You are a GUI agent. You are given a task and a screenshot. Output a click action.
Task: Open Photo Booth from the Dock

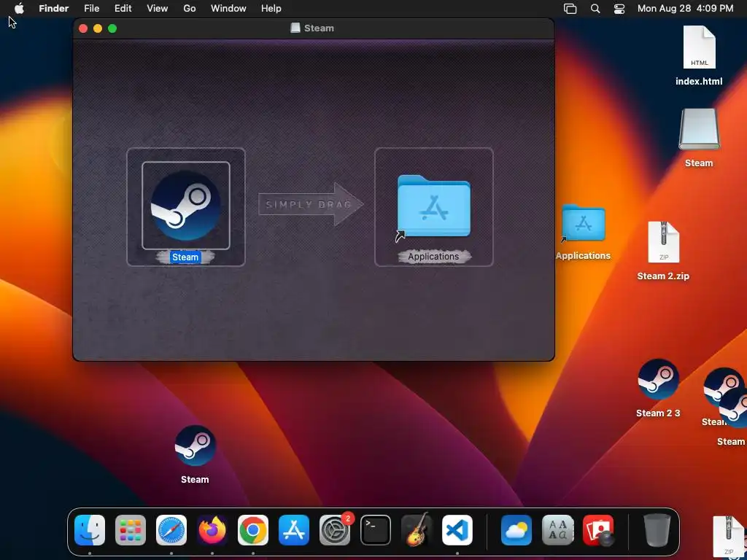tap(598, 529)
